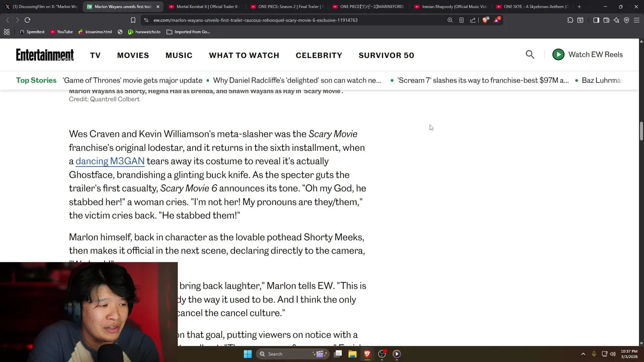Open Brave browser taskbar icon

tap(367, 354)
